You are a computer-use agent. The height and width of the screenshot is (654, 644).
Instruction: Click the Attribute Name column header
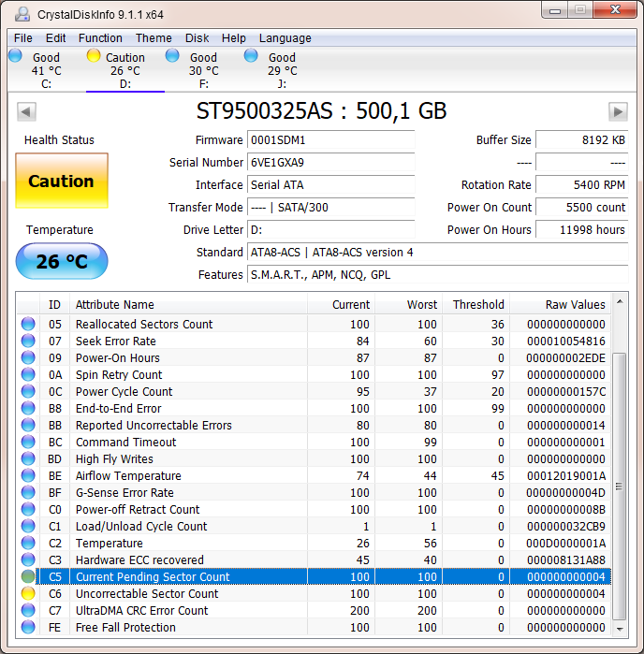coord(188,304)
